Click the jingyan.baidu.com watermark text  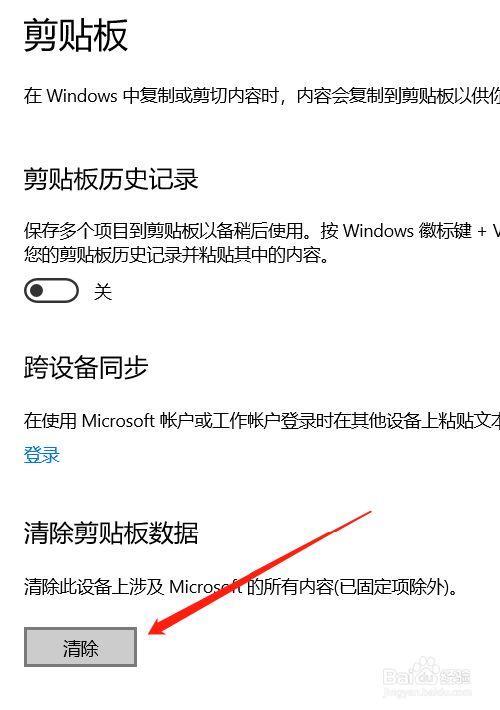pyautogui.click(x=427, y=692)
